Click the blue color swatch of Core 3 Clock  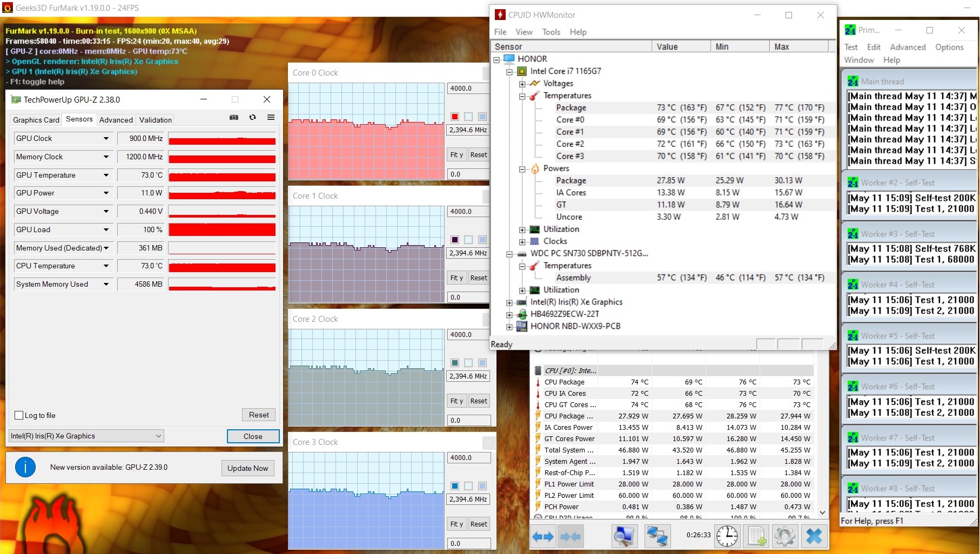[x=455, y=486]
